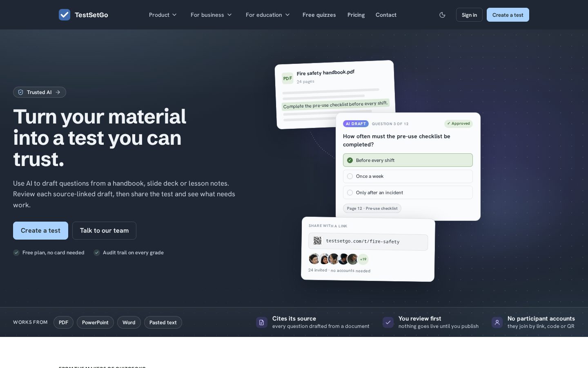Viewport: 588px width, 368px height.
Task: Click the TestSetGo brand name text
Action: [91, 15]
